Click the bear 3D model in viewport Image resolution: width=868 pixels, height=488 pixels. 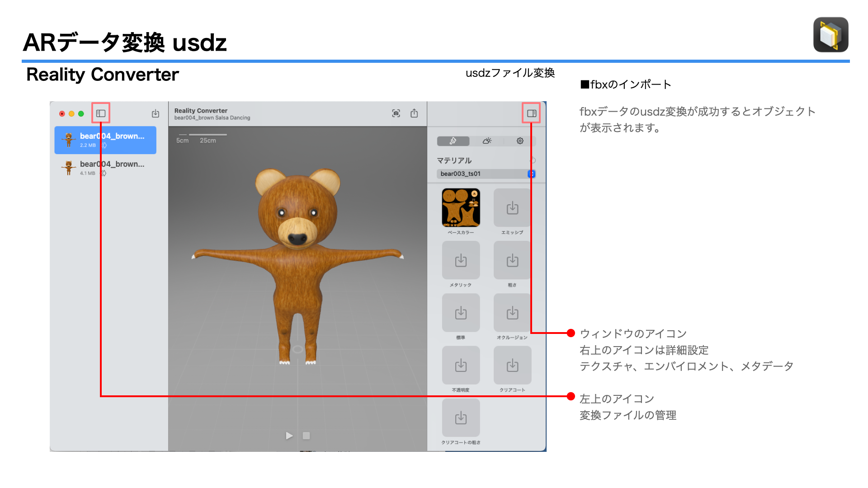(297, 267)
